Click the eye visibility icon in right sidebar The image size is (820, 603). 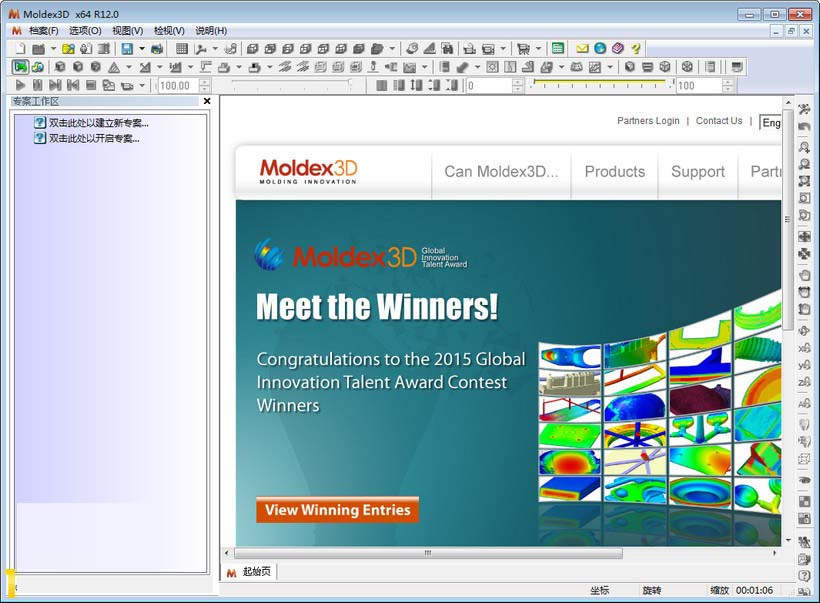pyautogui.click(x=804, y=479)
